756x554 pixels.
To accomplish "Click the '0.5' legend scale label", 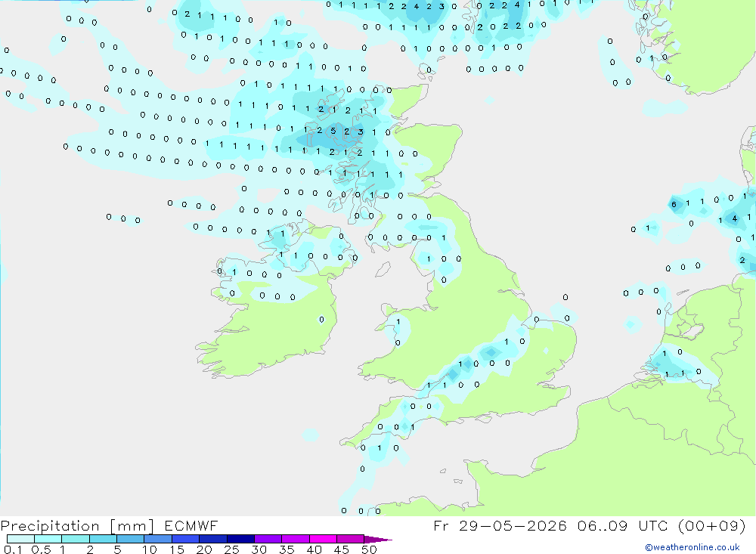I will point(41,549).
